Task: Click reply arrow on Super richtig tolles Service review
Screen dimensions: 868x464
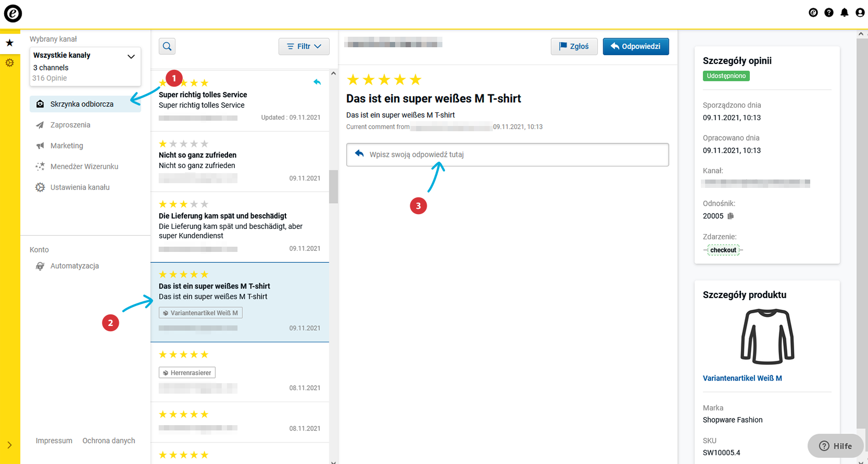Action: point(317,82)
